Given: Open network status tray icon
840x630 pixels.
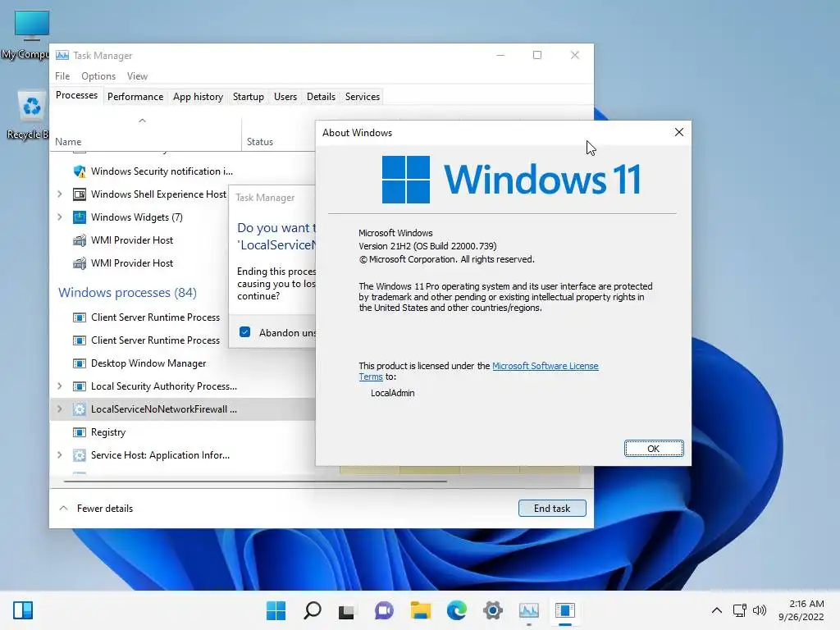Looking at the screenshot, I should pos(740,610).
